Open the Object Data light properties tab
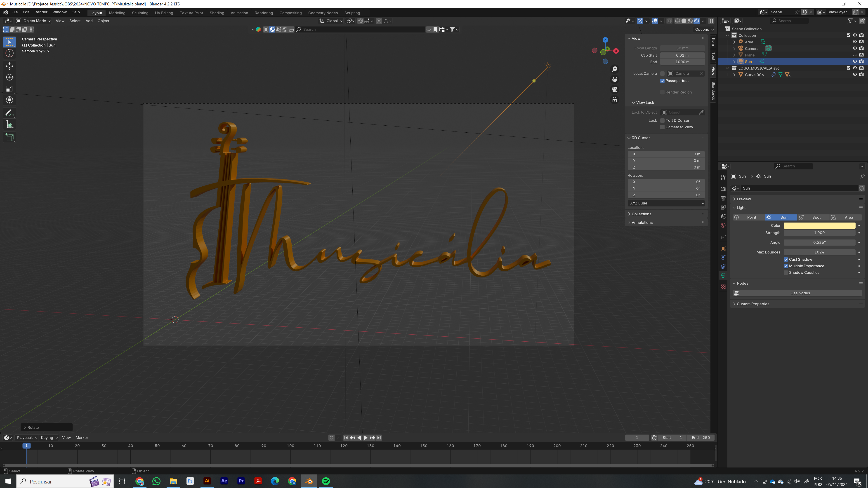 point(723,275)
